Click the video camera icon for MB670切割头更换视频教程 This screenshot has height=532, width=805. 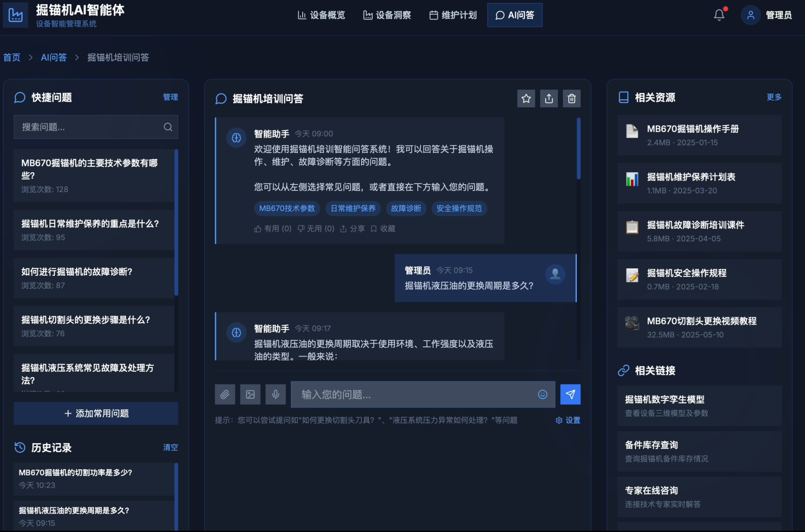pos(632,323)
